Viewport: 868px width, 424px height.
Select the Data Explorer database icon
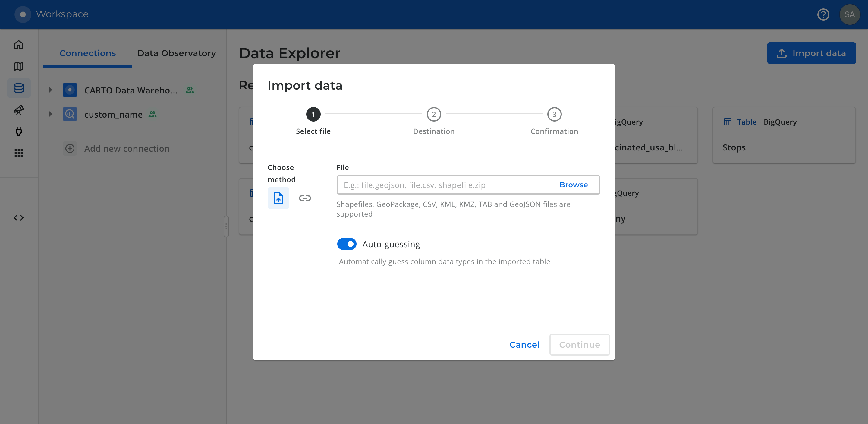coord(18,88)
